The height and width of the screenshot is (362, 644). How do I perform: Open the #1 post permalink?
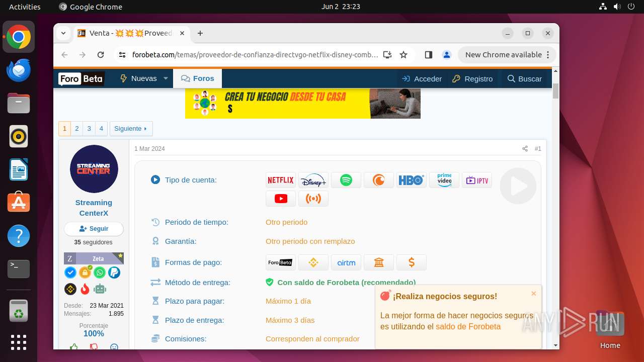click(x=538, y=149)
